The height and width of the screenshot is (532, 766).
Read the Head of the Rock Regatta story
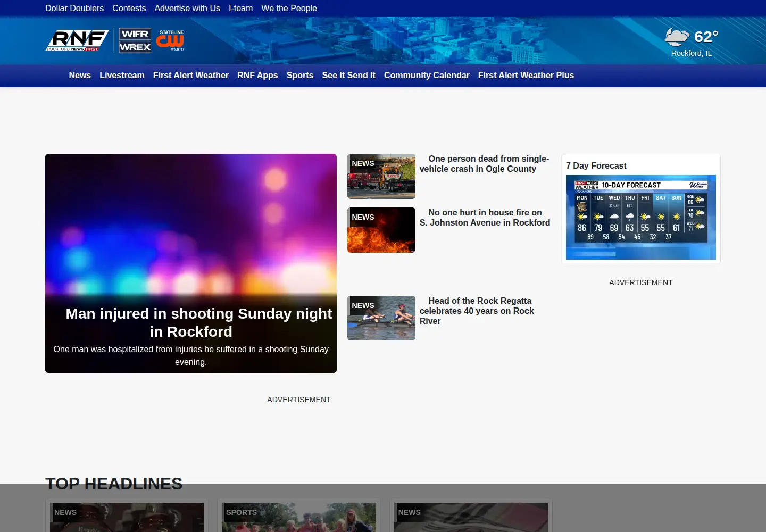(477, 311)
